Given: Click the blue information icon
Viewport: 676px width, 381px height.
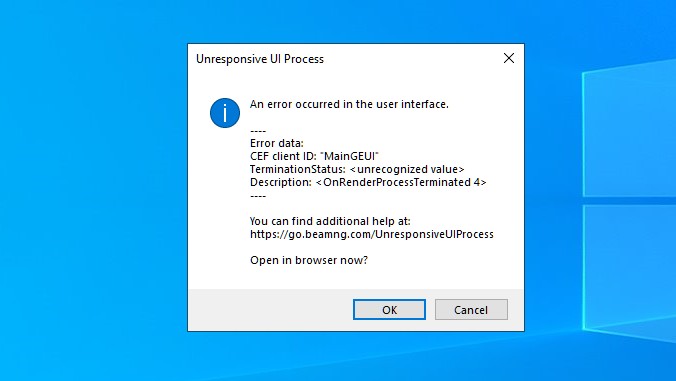Looking at the screenshot, I should (225, 113).
